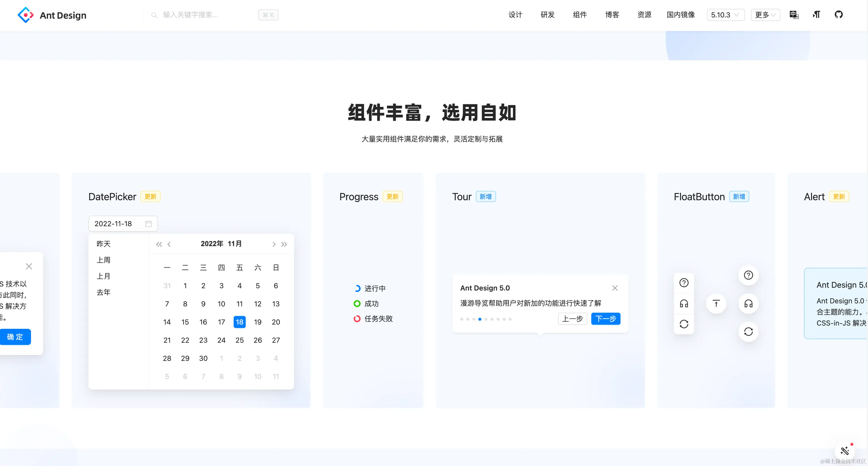
Task: Click the ⌘ K shortcut badge
Action: coord(268,15)
